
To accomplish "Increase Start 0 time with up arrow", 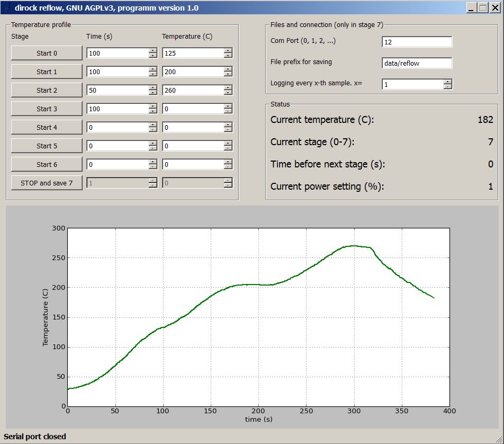I will (153, 50).
